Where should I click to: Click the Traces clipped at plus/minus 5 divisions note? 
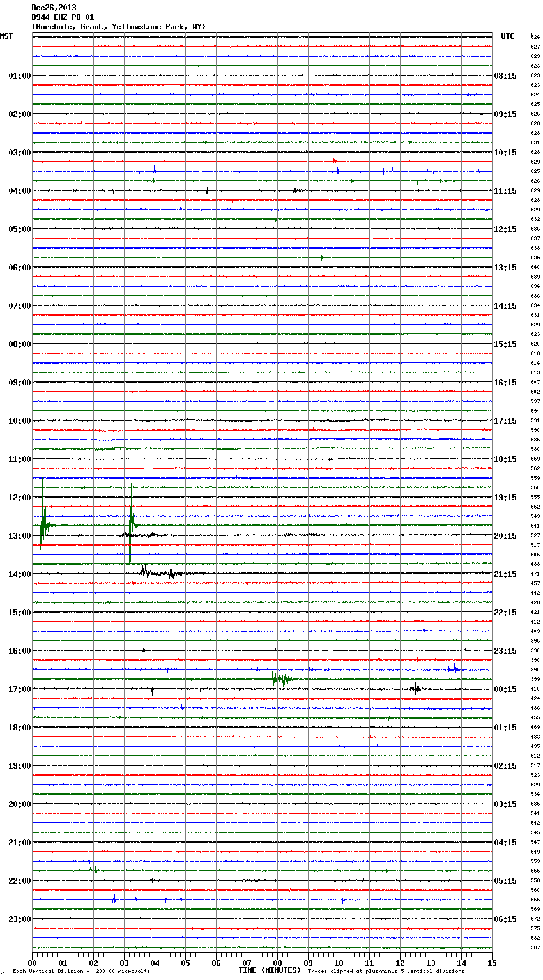pos(386,971)
